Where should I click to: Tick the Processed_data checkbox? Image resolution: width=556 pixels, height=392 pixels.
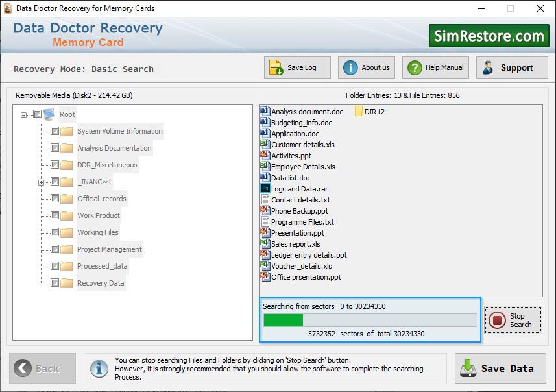coord(54,265)
